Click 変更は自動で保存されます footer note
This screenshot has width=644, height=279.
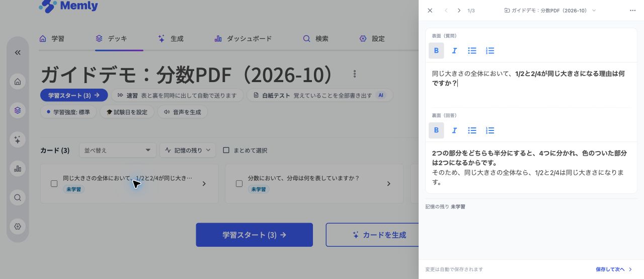pyautogui.click(x=454, y=269)
